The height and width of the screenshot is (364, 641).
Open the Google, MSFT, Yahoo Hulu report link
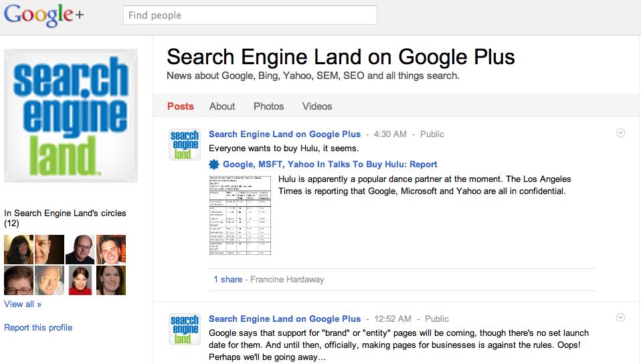coord(330,165)
